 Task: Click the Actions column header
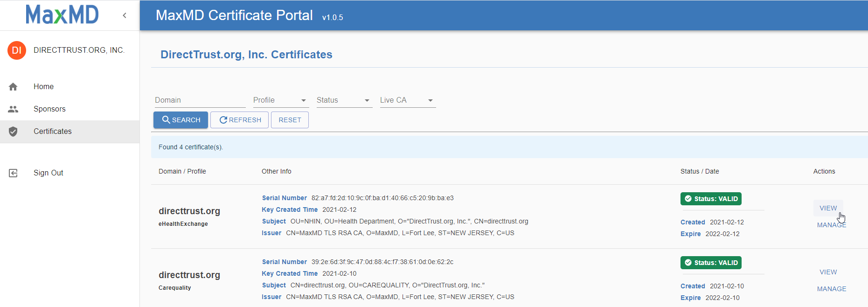coord(824,171)
